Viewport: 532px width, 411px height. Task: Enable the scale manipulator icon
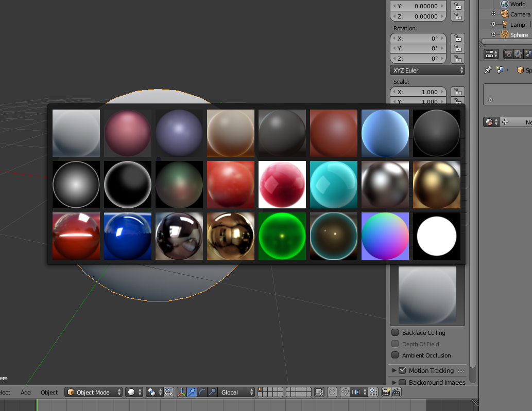click(x=212, y=392)
